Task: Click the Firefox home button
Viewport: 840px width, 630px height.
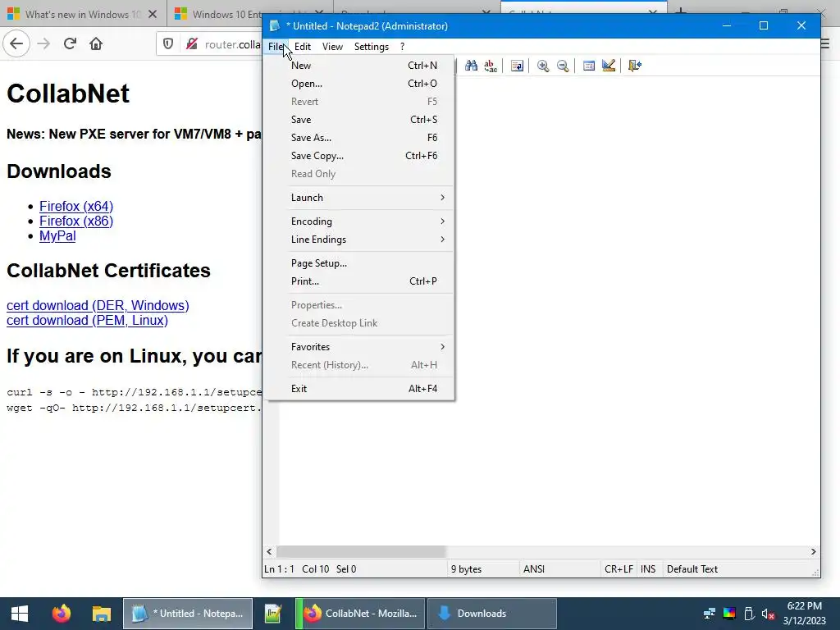Action: [x=96, y=44]
